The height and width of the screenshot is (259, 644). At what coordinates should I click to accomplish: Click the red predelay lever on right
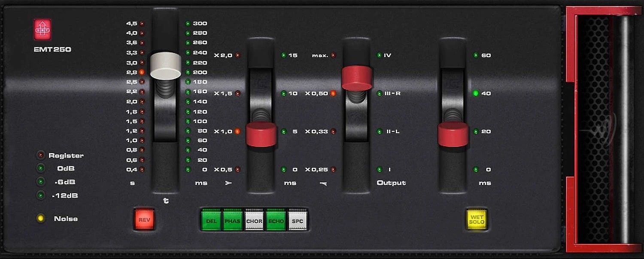click(x=453, y=134)
